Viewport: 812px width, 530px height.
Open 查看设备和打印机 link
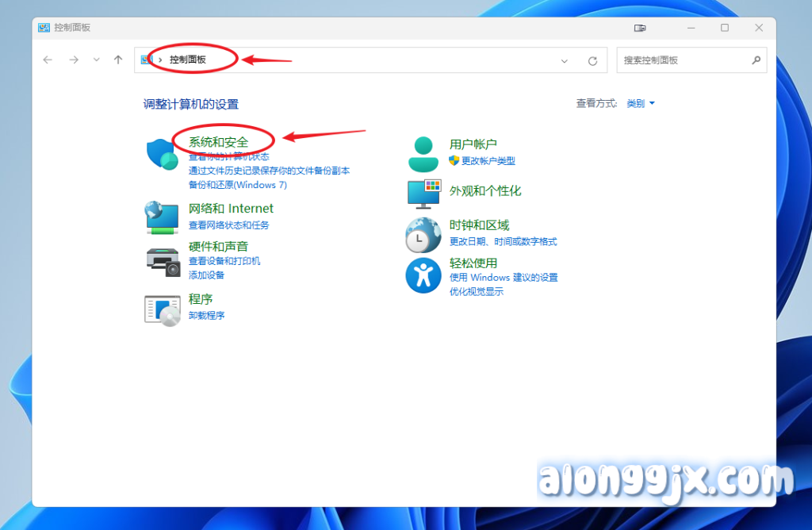224,261
